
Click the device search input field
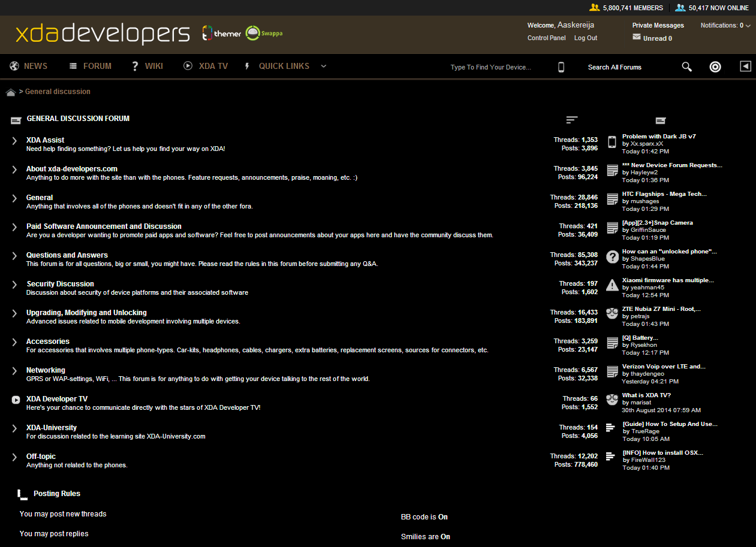point(490,67)
